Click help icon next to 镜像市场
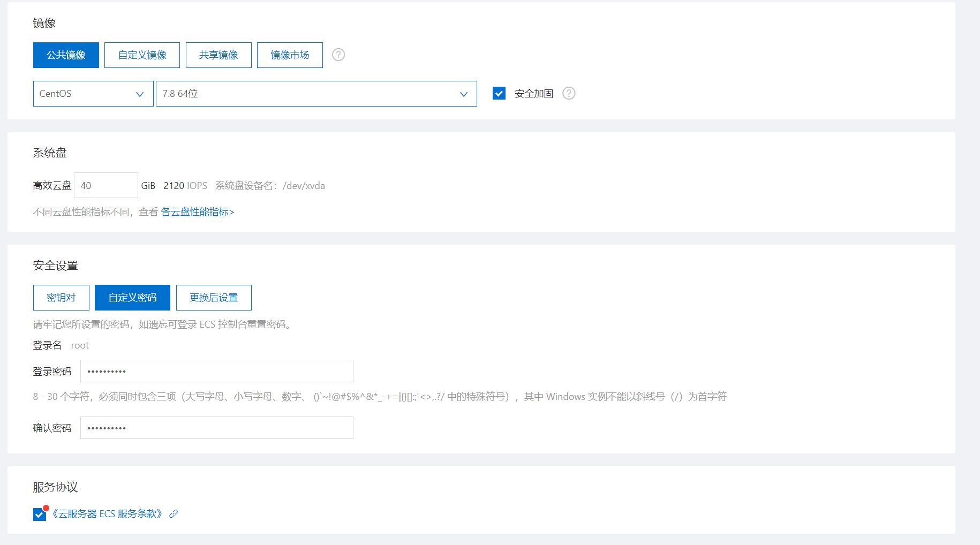This screenshot has width=980, height=545. pos(338,55)
